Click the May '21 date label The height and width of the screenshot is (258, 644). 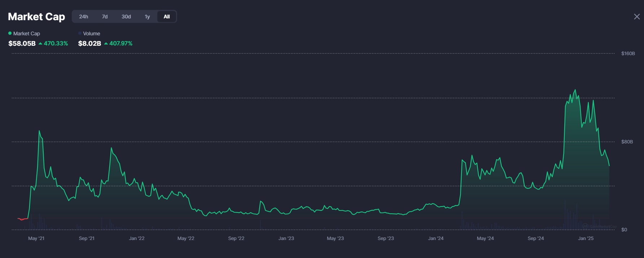[x=36, y=238]
